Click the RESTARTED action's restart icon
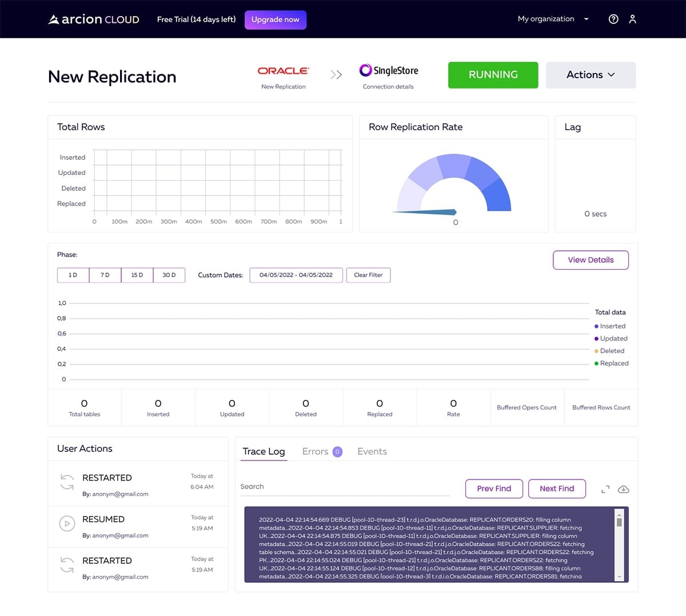The height and width of the screenshot is (616, 686). coord(67,483)
